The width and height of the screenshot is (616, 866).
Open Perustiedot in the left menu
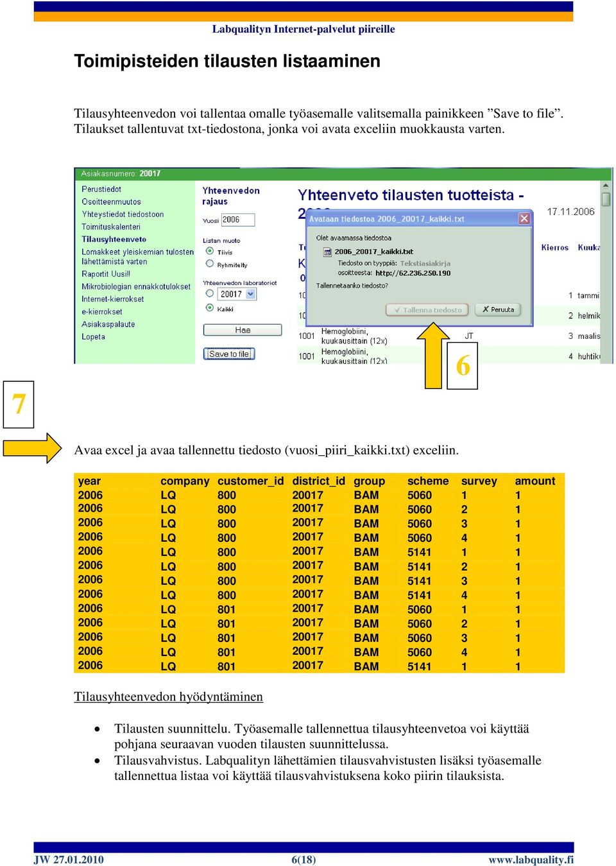101,189
